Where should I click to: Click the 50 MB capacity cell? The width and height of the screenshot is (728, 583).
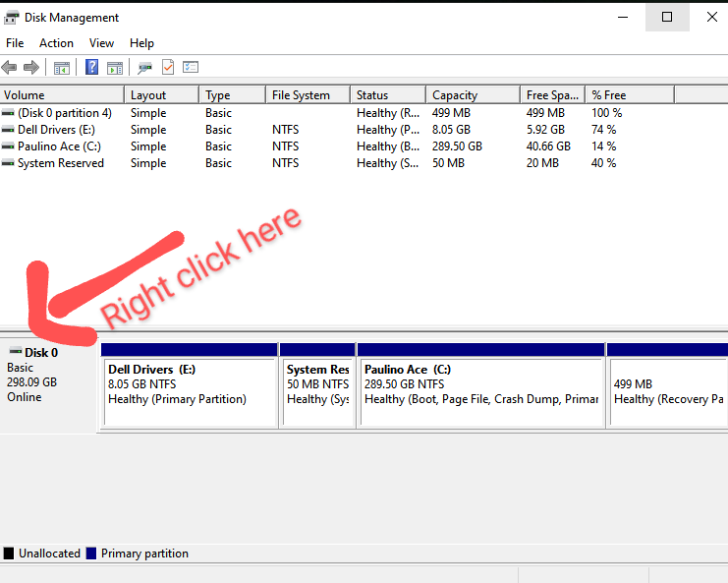point(448,163)
